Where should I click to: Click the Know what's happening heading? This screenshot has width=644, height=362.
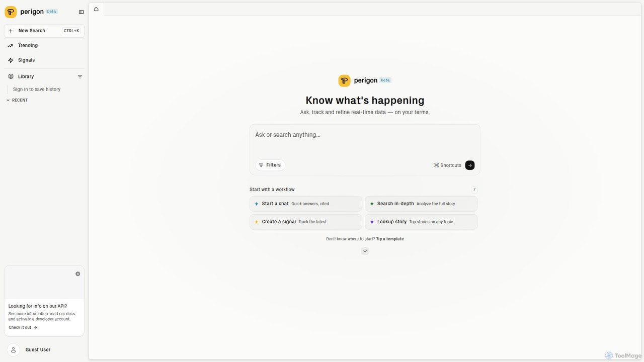365,101
